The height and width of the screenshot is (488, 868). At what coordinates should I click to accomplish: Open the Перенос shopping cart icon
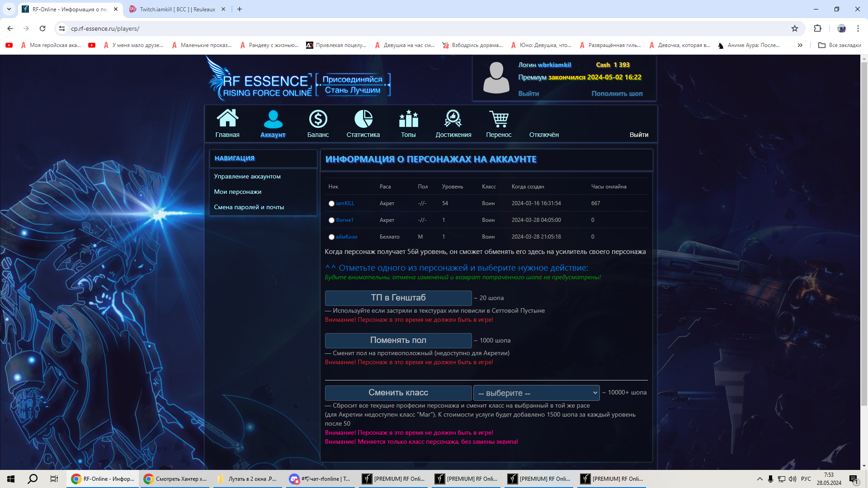(499, 119)
